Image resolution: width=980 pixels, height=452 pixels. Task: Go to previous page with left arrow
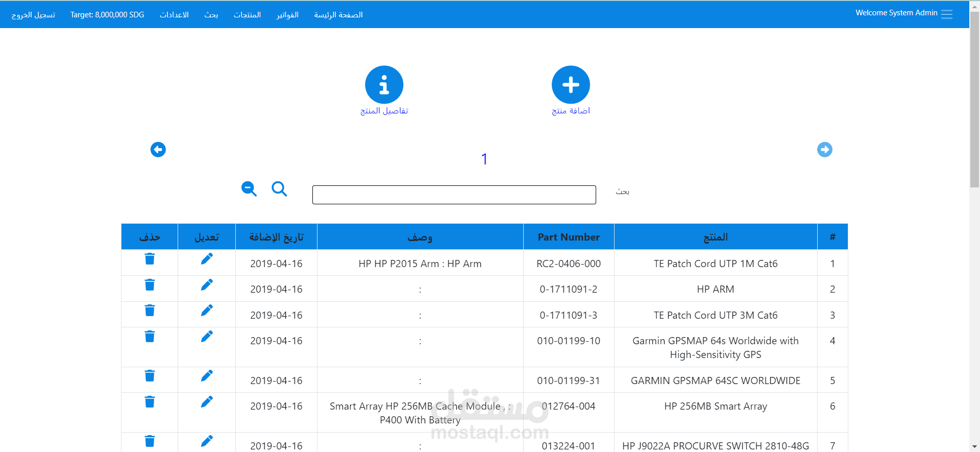click(158, 150)
